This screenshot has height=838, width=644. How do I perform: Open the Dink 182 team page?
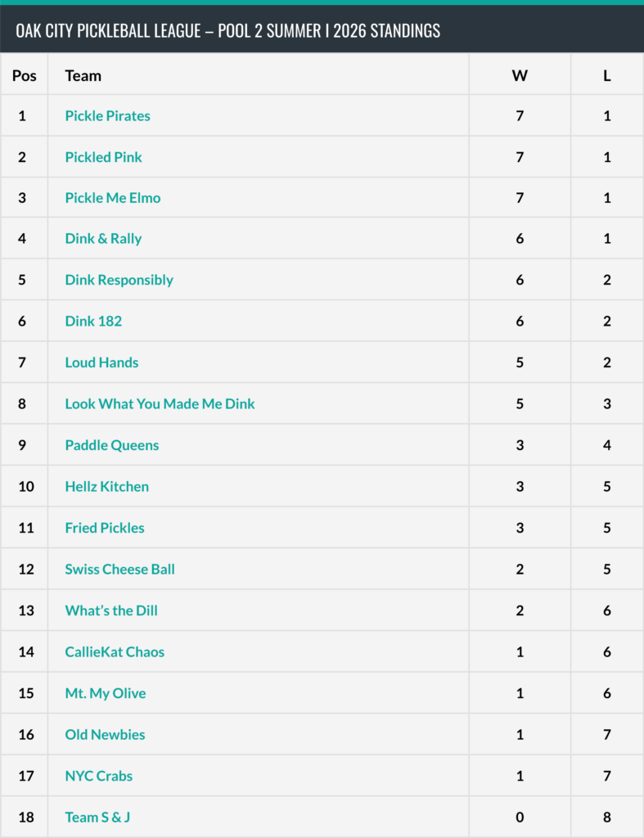[93, 321]
